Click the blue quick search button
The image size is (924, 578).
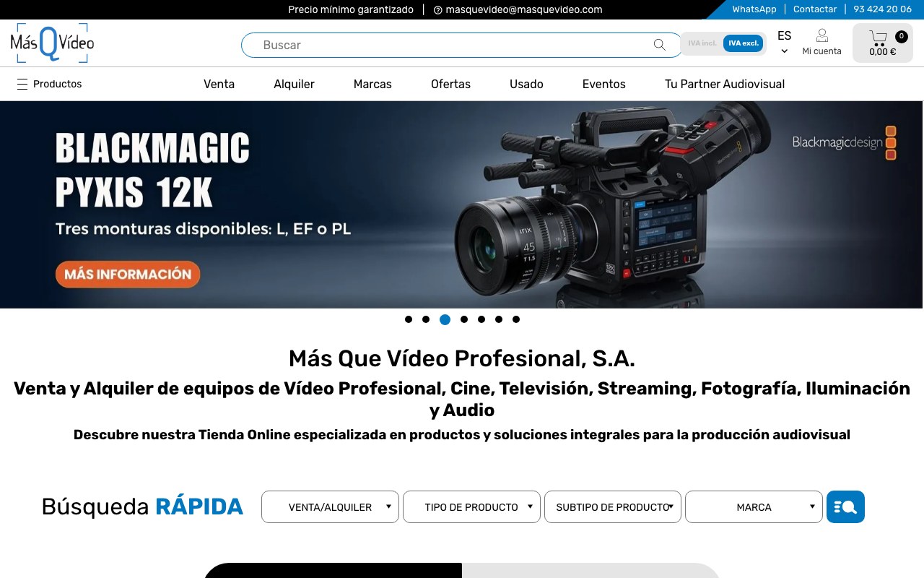pyautogui.click(x=845, y=506)
